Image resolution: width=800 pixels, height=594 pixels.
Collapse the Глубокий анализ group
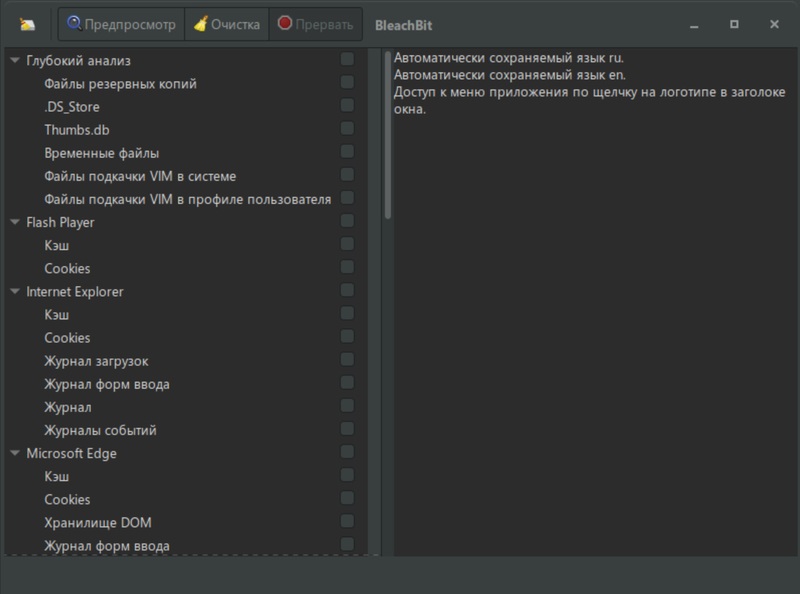(15, 61)
